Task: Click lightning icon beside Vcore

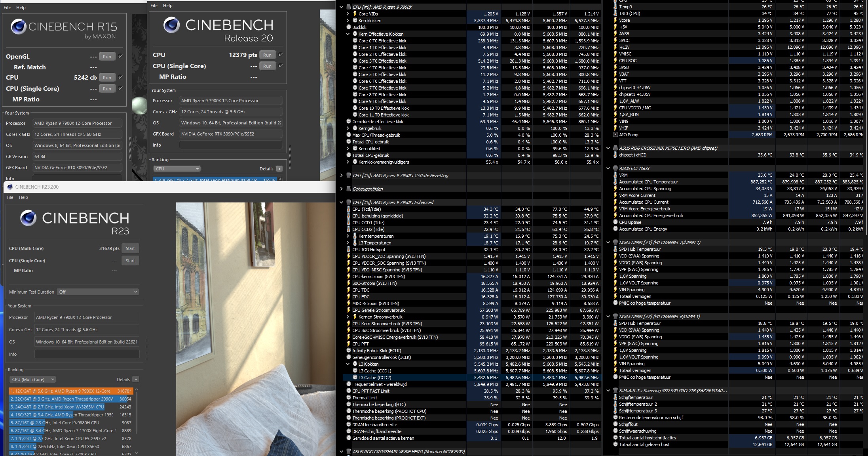Action: 615,20
